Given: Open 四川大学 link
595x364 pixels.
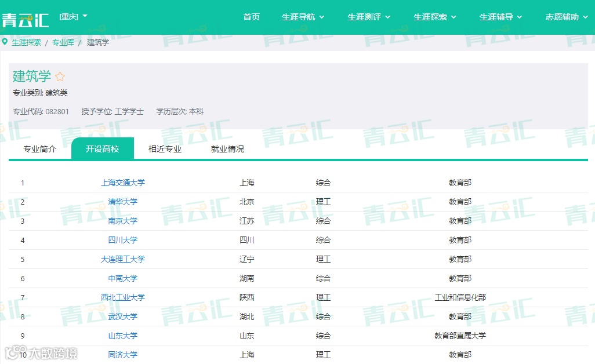Looking at the screenshot, I should (123, 240).
